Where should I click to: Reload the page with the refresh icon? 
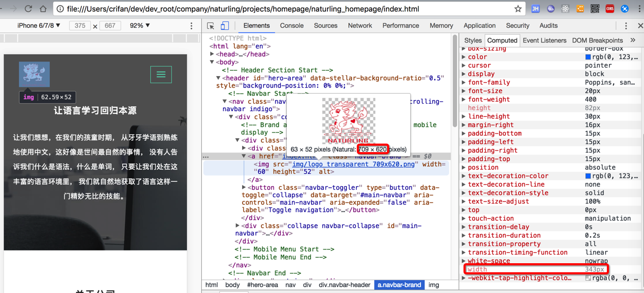[28, 9]
